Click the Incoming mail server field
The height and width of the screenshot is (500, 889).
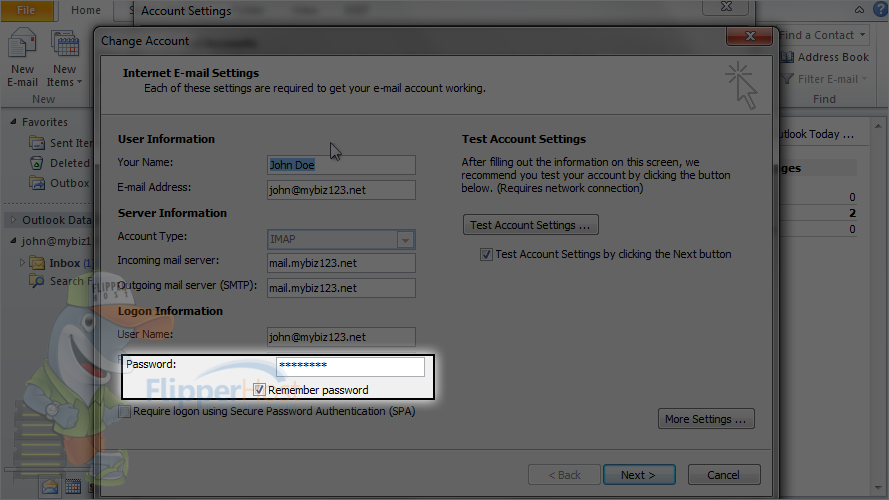[341, 263]
